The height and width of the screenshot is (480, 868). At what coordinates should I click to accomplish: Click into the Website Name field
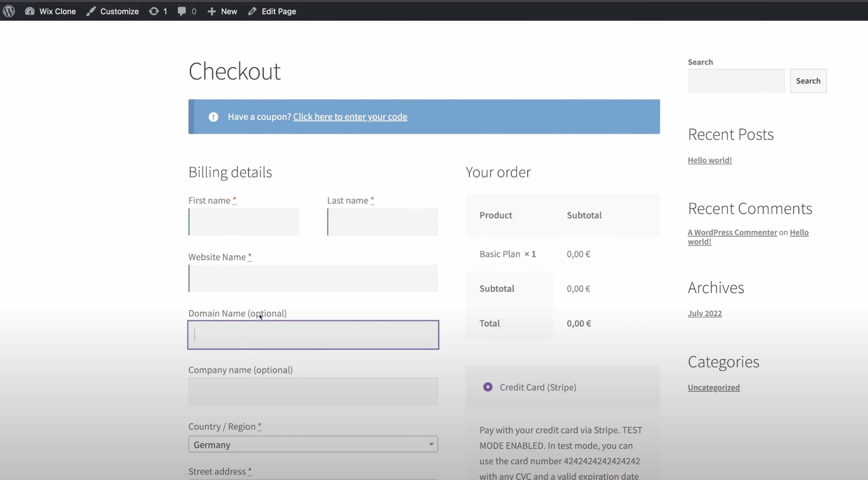[313, 279]
